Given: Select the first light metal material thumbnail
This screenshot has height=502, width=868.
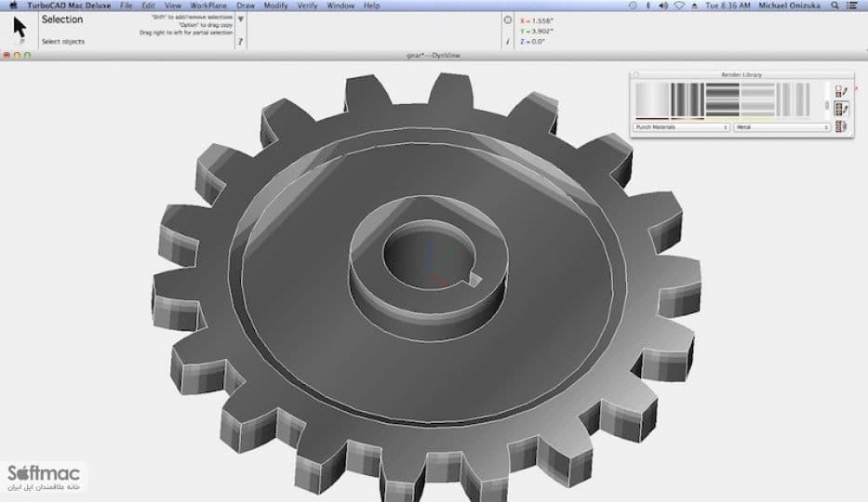Looking at the screenshot, I should coord(652,100).
